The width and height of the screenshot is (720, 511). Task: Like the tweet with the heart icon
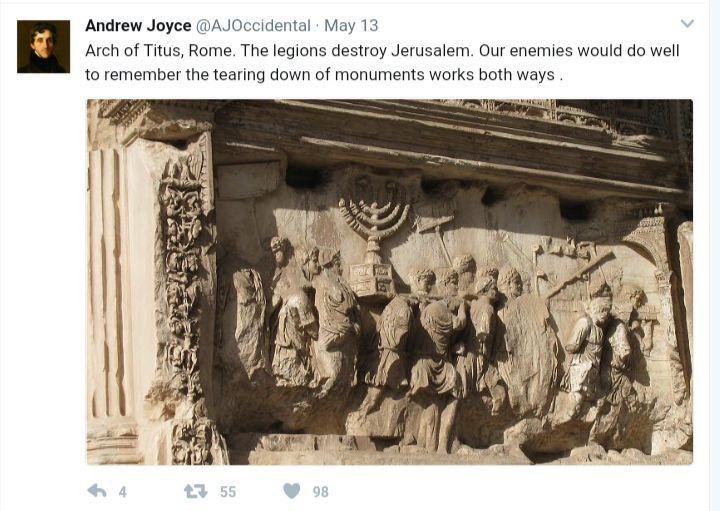(292, 491)
